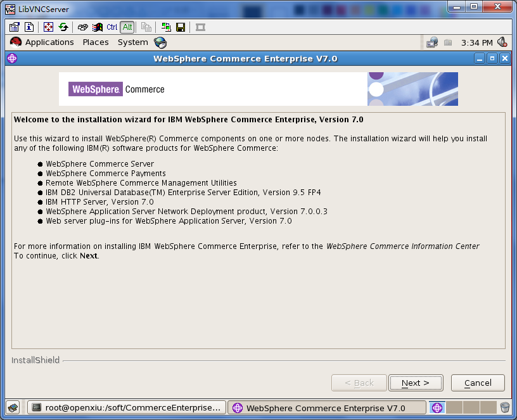The width and height of the screenshot is (517, 420).
Task: Click the greyed-out file transfer icon
Action: (146, 27)
